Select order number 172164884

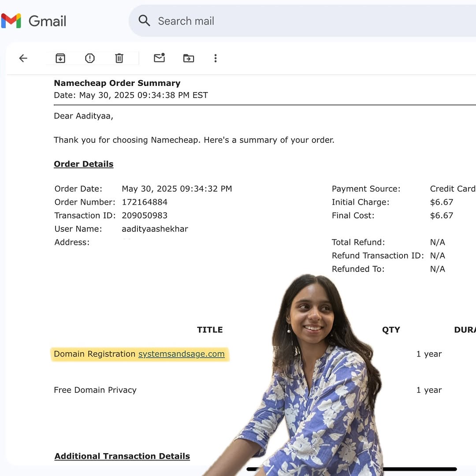pos(145,202)
